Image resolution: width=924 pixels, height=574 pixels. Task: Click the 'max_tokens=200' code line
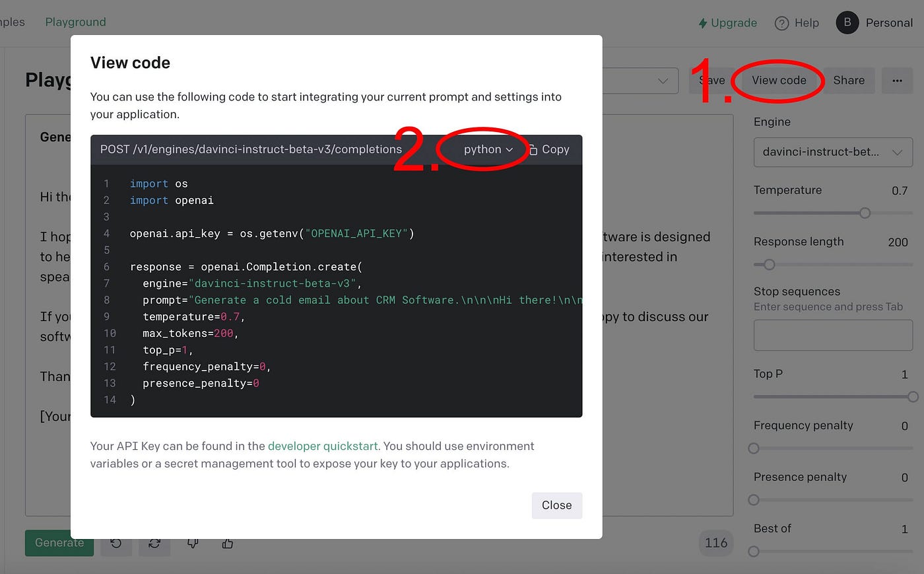[190, 334]
